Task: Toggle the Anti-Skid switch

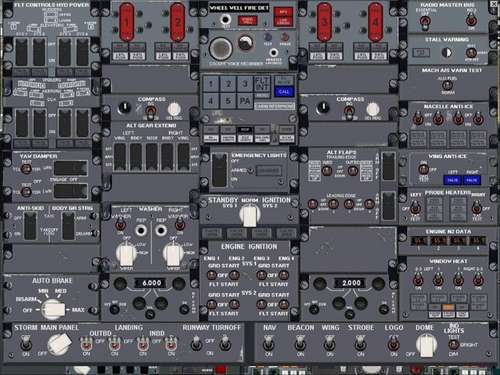Action: 30,226
